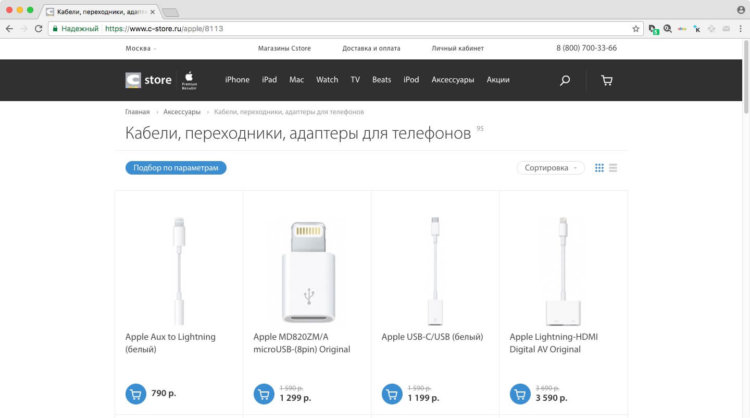Screen dimensions: 750x418
Task: Open the Магазины Cstore link
Action: pos(285,48)
